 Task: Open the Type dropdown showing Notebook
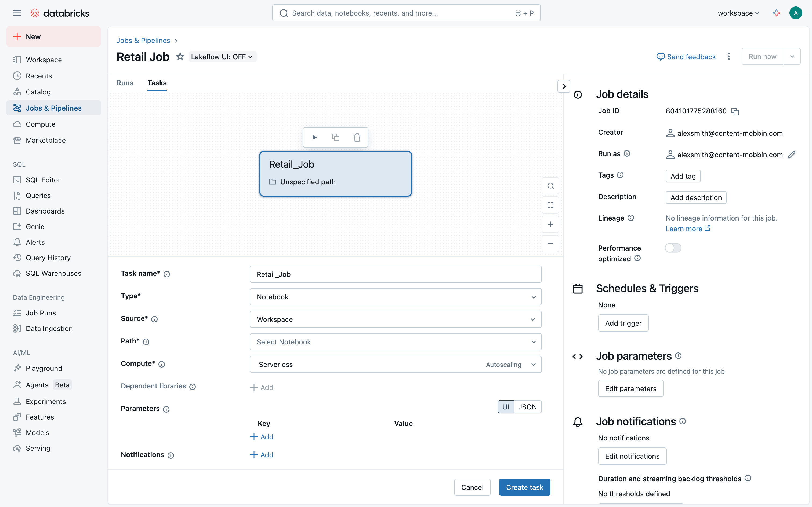pos(395,297)
